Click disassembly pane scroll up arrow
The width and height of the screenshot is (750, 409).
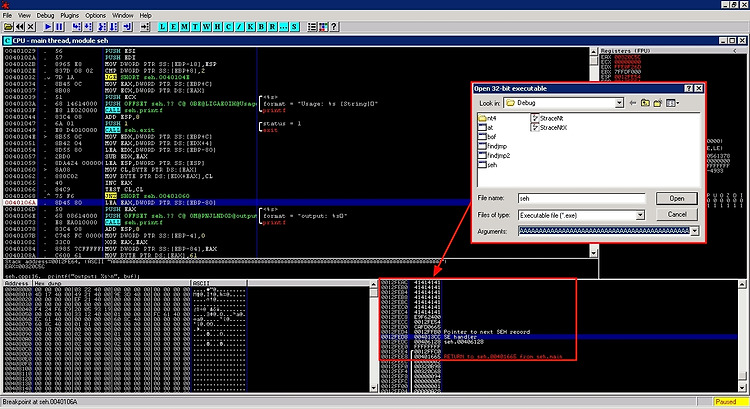[594, 51]
